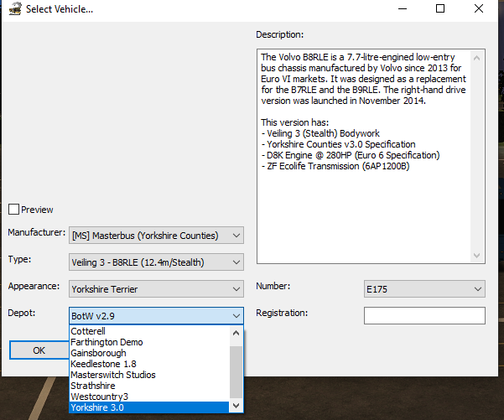Select Farthington Demo from the depot list
Screen dimensions: 504x420
click(149, 342)
